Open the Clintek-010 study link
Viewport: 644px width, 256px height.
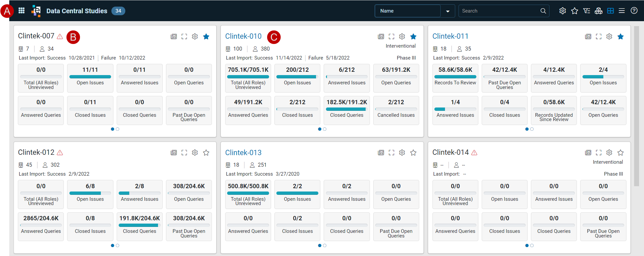(x=243, y=36)
